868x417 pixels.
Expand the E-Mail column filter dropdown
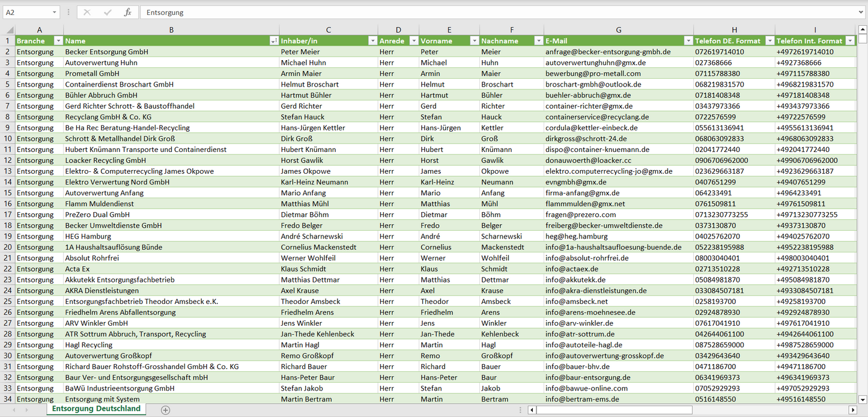[x=688, y=41]
